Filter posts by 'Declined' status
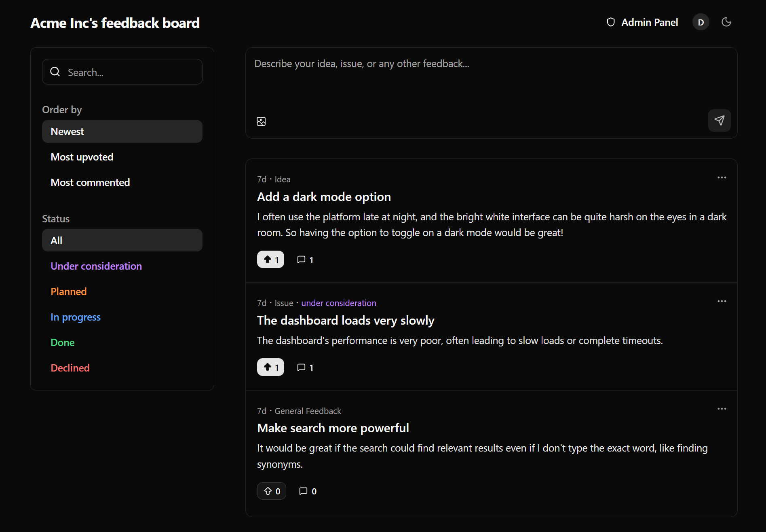The image size is (766, 532). click(x=70, y=367)
